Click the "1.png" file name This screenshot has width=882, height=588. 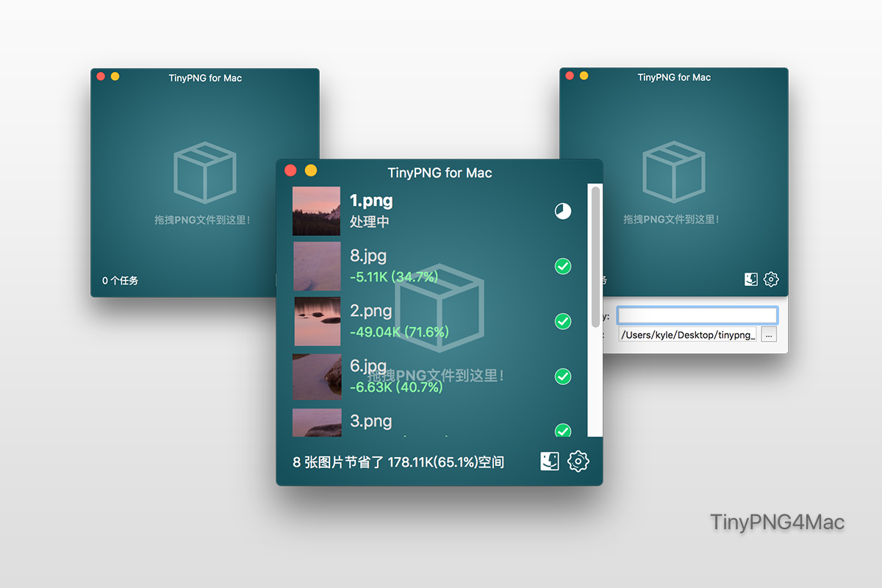pyautogui.click(x=371, y=201)
